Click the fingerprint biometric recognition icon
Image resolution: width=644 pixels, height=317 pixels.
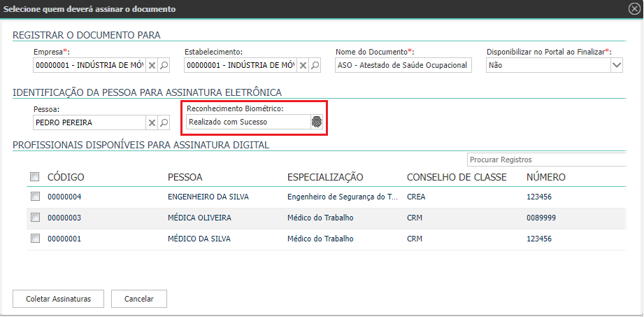click(317, 122)
